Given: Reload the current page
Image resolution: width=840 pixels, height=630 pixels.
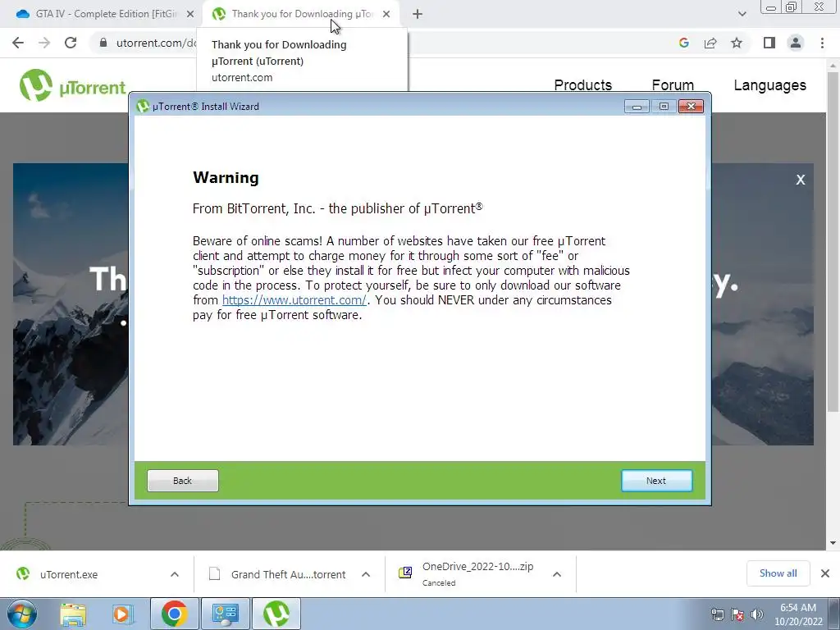Looking at the screenshot, I should [71, 43].
